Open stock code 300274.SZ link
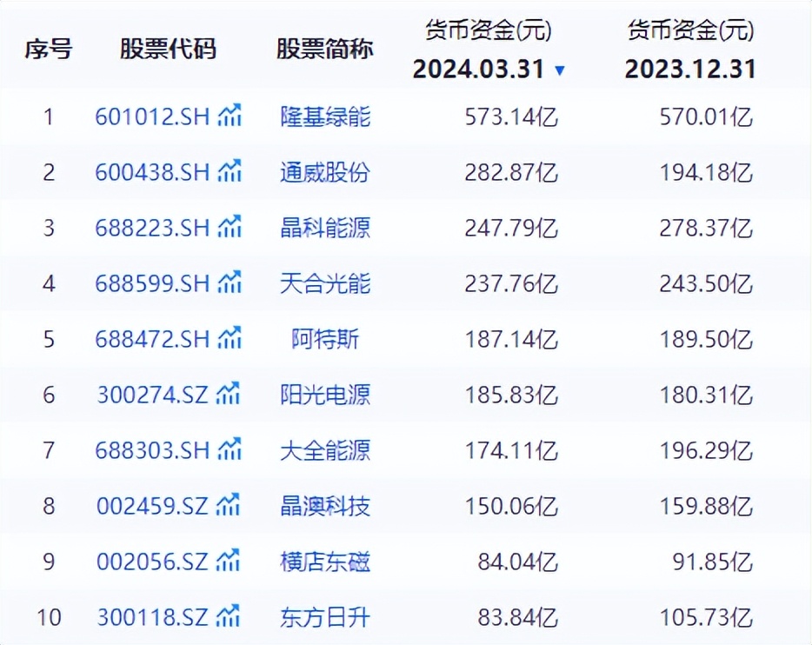812x645 pixels. [152, 395]
